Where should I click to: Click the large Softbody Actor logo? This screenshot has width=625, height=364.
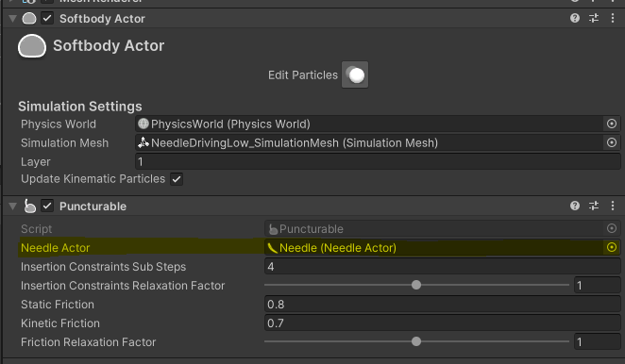coord(32,46)
